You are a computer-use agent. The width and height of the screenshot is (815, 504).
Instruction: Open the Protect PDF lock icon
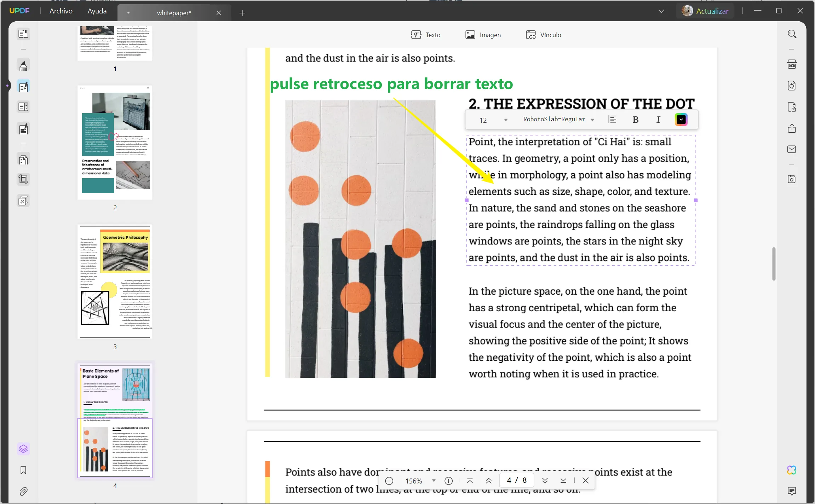pyautogui.click(x=792, y=107)
